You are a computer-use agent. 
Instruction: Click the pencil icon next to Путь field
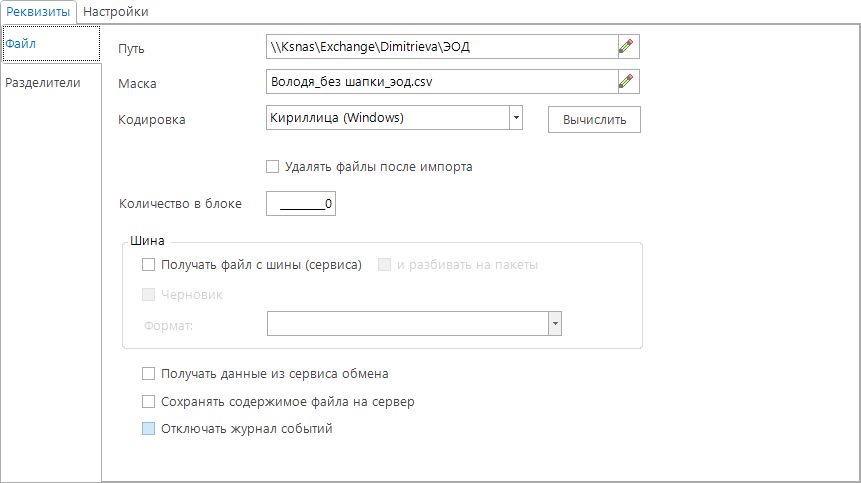[626, 46]
